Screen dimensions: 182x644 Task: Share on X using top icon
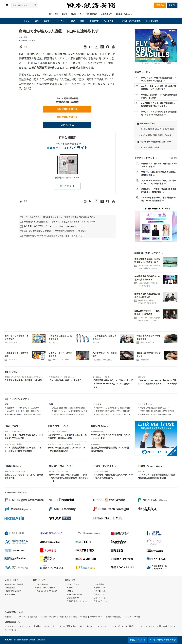(x=102, y=47)
